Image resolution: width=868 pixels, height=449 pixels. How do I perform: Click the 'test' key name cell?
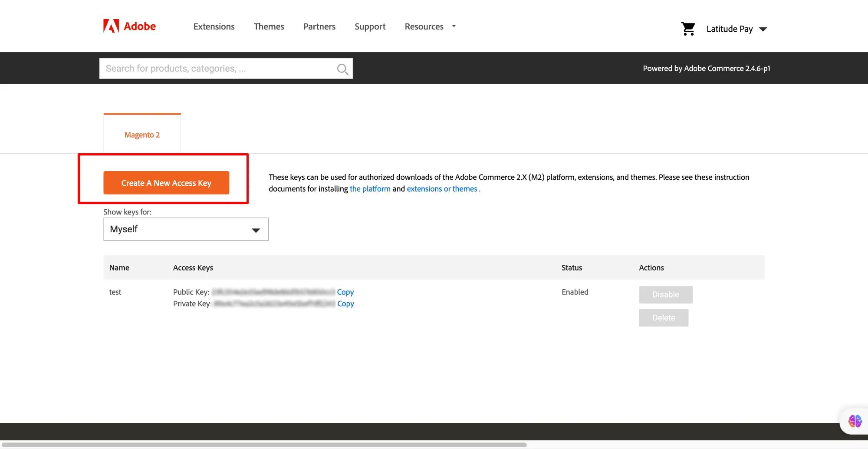(115, 292)
